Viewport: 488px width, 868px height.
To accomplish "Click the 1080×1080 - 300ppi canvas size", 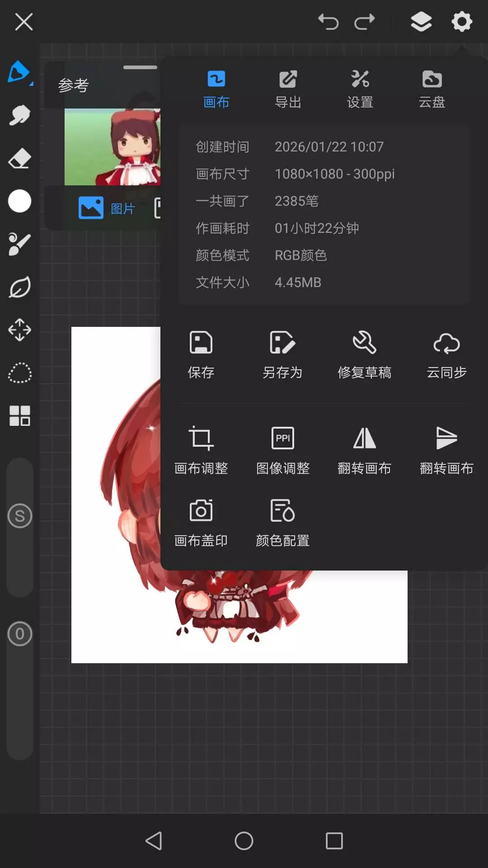I will coord(335,174).
